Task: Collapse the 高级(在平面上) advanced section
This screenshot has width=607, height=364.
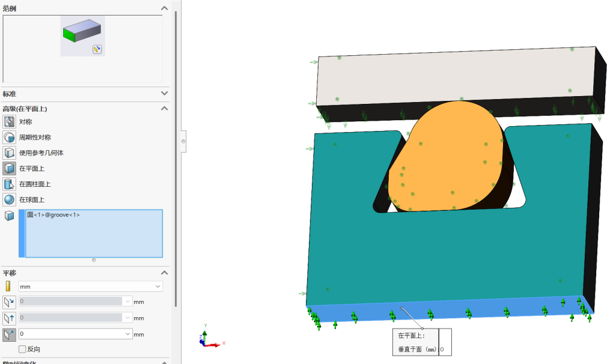Action: [165, 108]
